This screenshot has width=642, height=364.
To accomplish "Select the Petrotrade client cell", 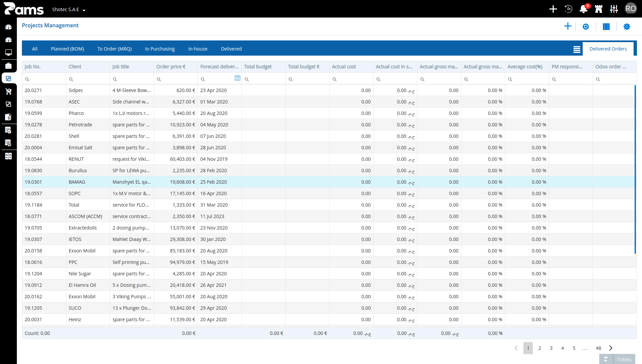I will pyautogui.click(x=88, y=125).
